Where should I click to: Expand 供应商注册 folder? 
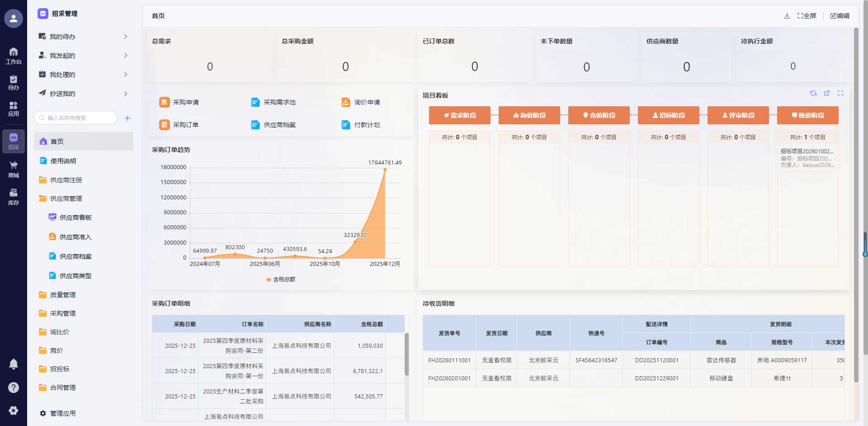coord(84,180)
